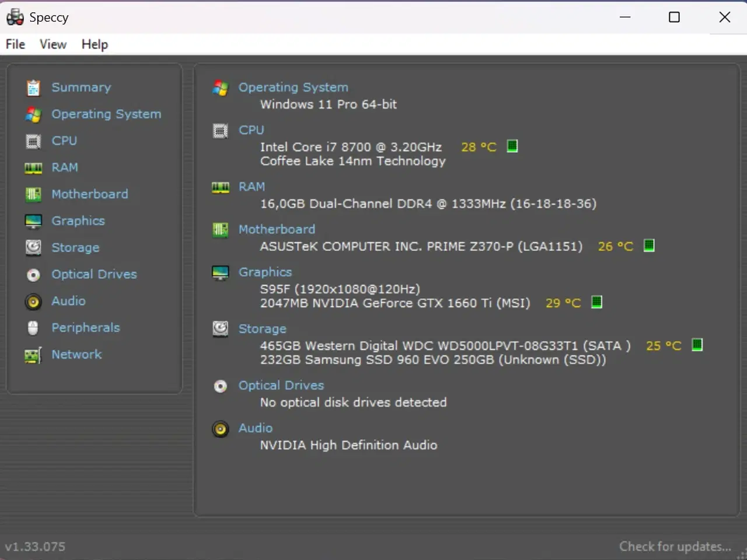Viewport: 747px width, 560px height.
Task: Click the Storage hard drive icon
Action: [x=33, y=247]
